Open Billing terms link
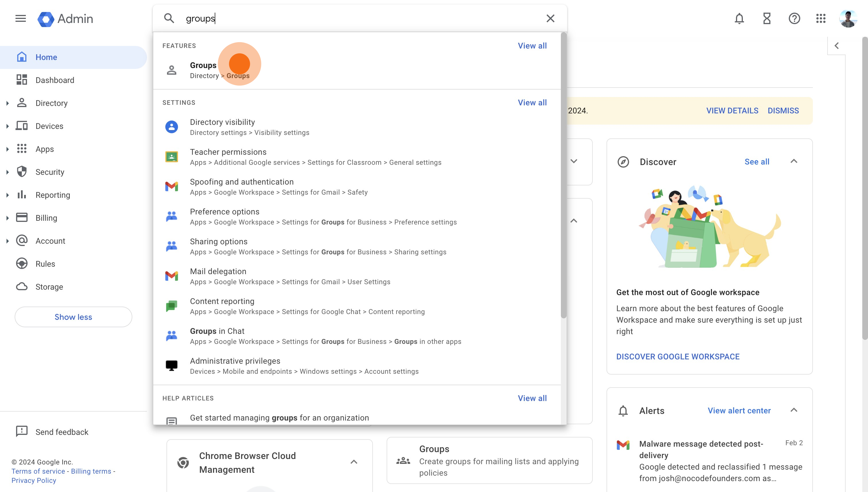This screenshot has width=868, height=492. [x=91, y=471]
